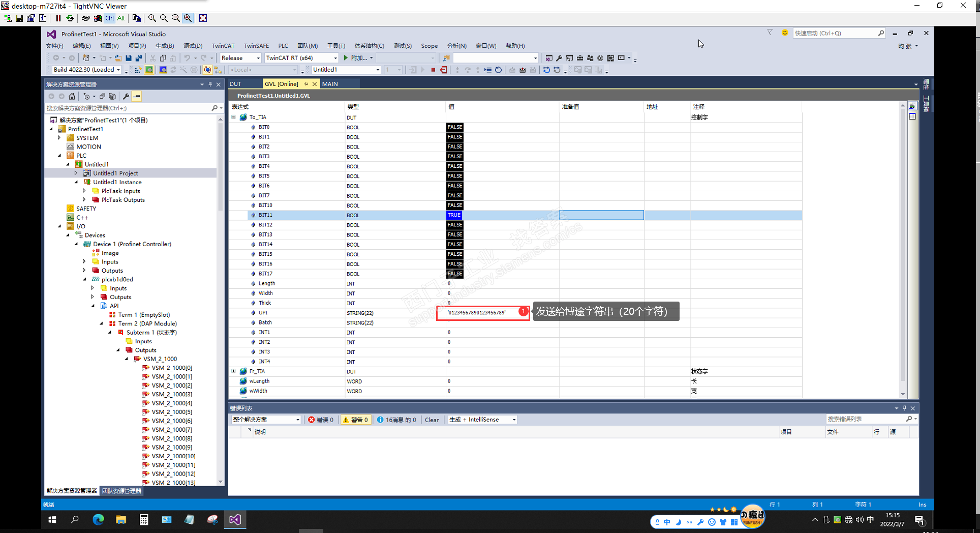Image resolution: width=980 pixels, height=533 pixels.
Task: Switch to the MAIN editor tab
Action: (x=330, y=84)
